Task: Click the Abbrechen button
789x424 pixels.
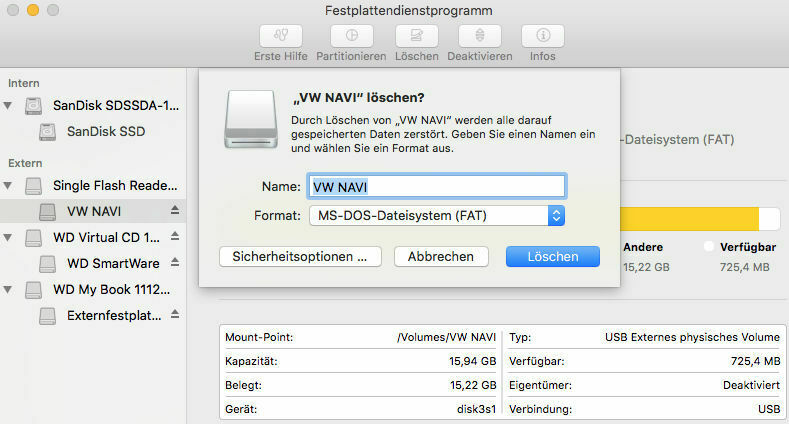Action: [x=441, y=257]
